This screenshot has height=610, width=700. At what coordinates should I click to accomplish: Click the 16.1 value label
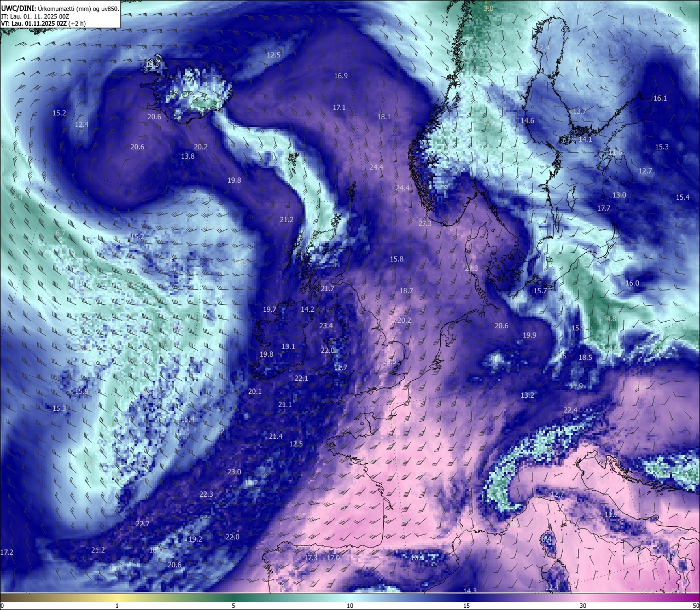point(660,98)
